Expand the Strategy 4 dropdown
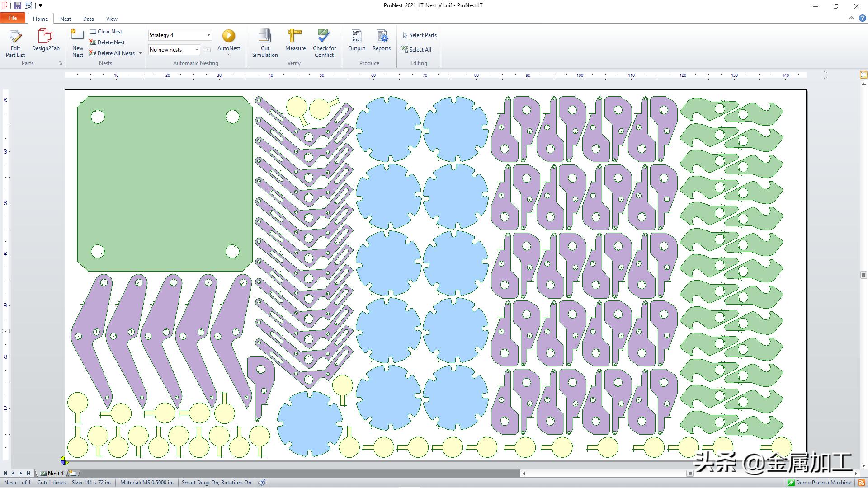The width and height of the screenshot is (868, 488). (208, 35)
